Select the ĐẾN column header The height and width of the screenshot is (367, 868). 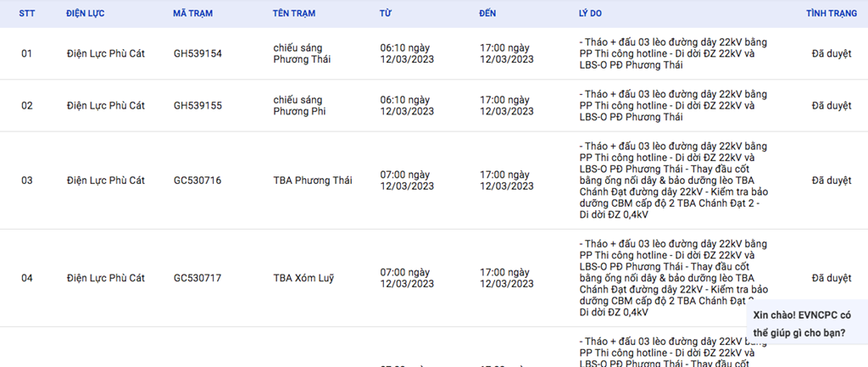coord(487,14)
